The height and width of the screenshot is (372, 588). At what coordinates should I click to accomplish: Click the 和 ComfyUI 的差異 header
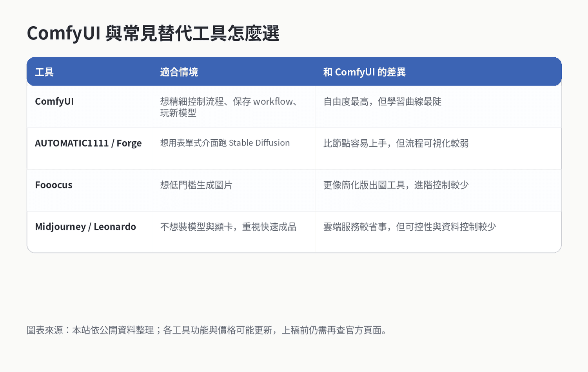pos(364,72)
